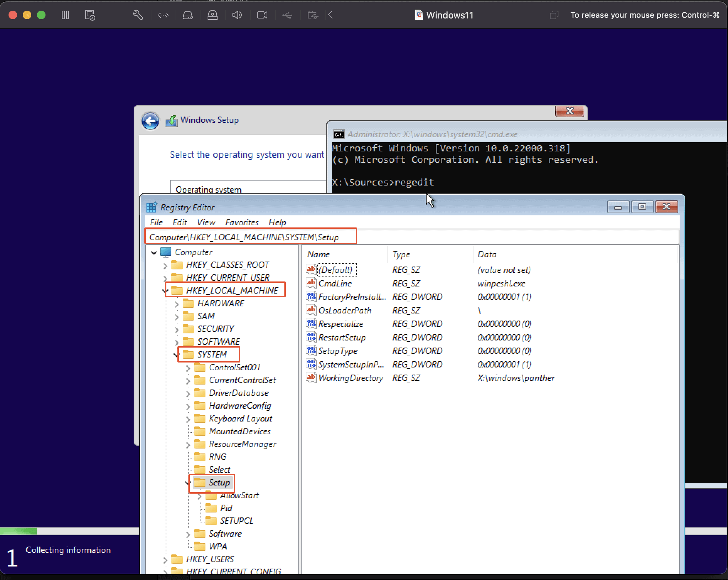This screenshot has width=728, height=580.
Task: Open the File menu in Registry Editor
Action: pyautogui.click(x=156, y=222)
